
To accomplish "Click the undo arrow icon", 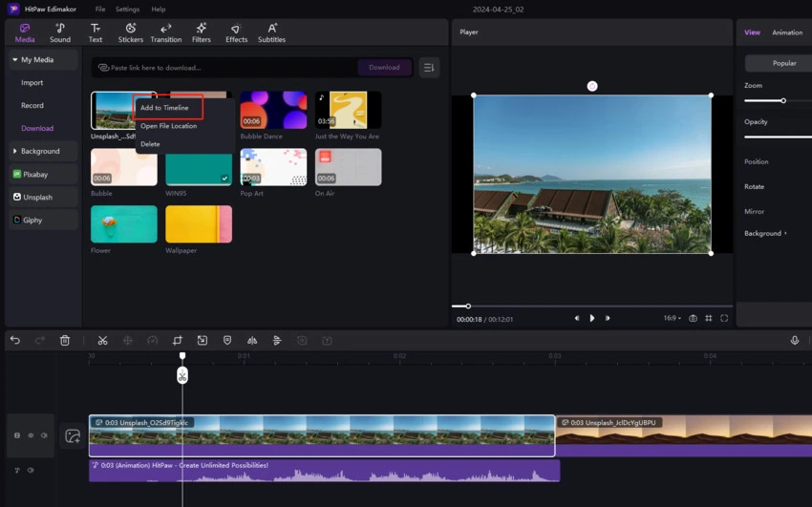I will 15,341.
